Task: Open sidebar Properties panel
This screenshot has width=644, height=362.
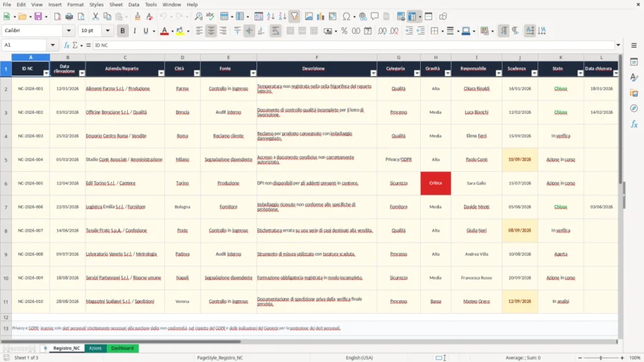Action: tap(634, 62)
